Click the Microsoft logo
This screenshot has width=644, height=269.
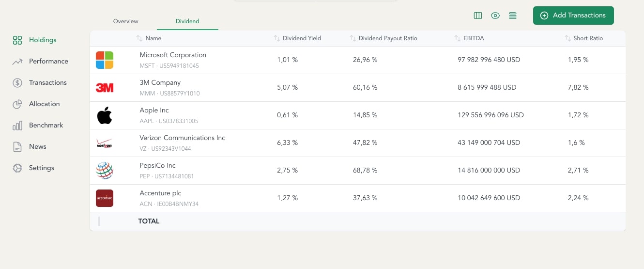pos(105,60)
